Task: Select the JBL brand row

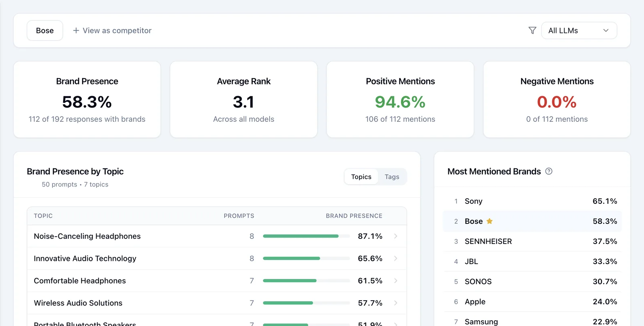Action: pyautogui.click(x=532, y=261)
